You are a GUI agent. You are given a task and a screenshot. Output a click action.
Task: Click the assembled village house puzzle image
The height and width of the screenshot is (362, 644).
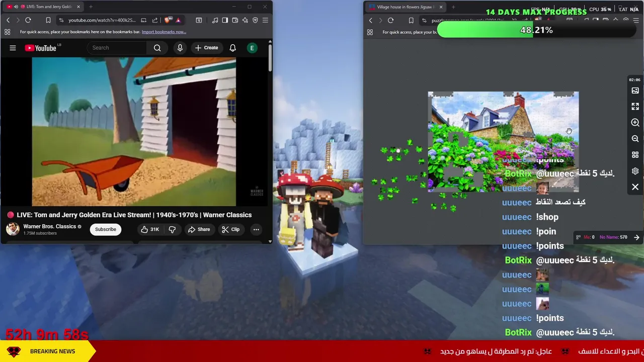click(x=503, y=141)
